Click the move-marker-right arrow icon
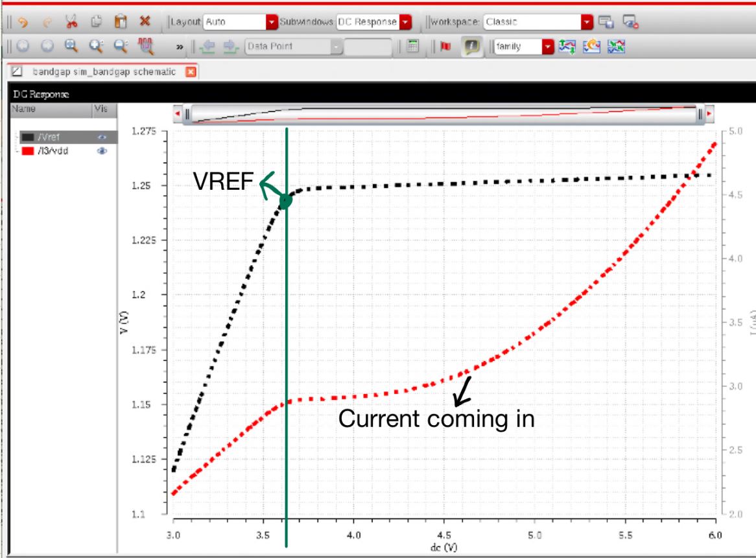The width and height of the screenshot is (756, 558). tap(231, 47)
